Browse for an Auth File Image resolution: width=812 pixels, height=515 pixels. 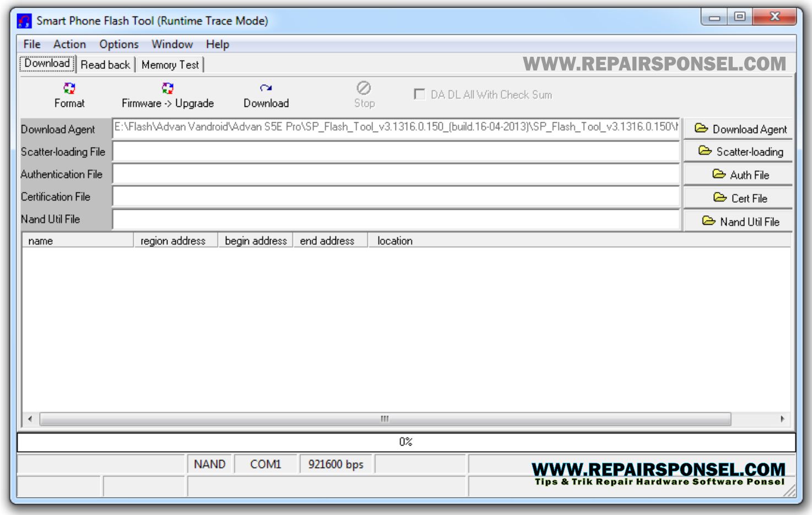click(x=739, y=174)
